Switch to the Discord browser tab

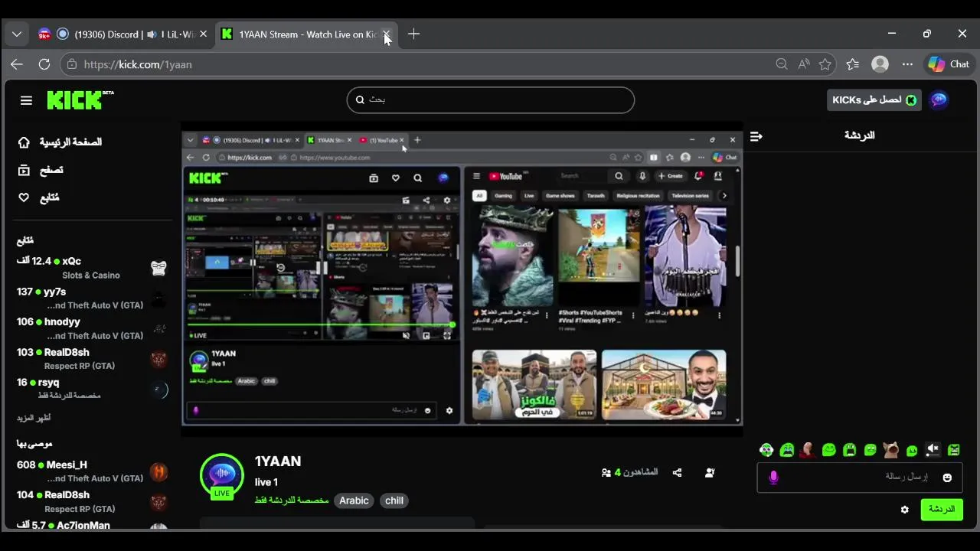[122, 34]
